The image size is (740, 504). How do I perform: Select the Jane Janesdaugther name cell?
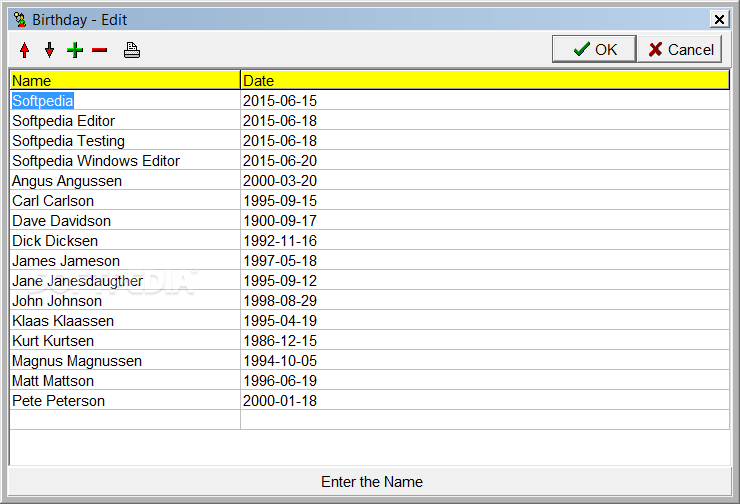(x=125, y=280)
